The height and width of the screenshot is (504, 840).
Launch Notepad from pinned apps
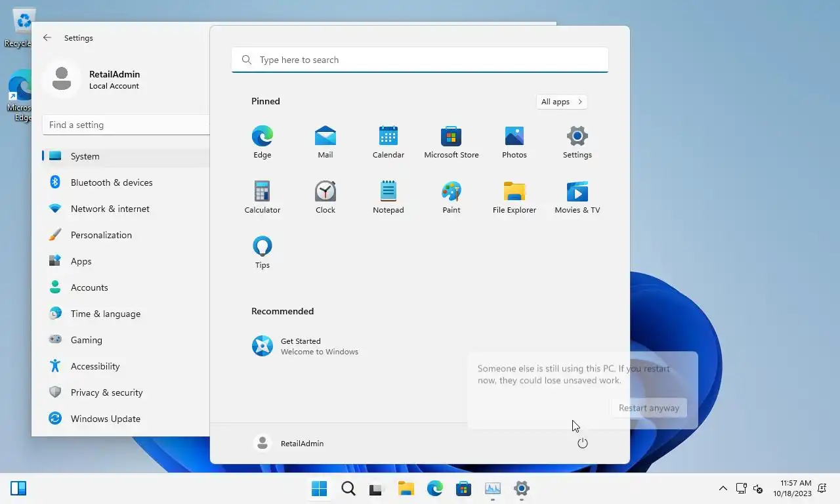pyautogui.click(x=388, y=198)
